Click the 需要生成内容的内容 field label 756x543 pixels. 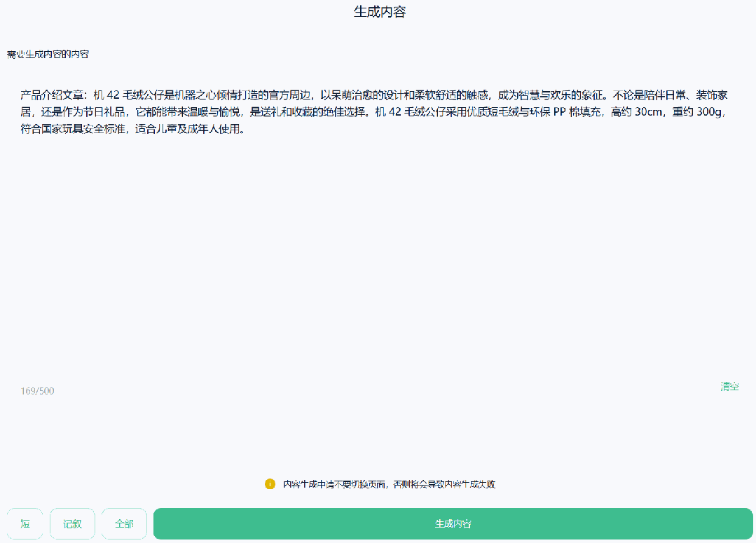point(49,53)
